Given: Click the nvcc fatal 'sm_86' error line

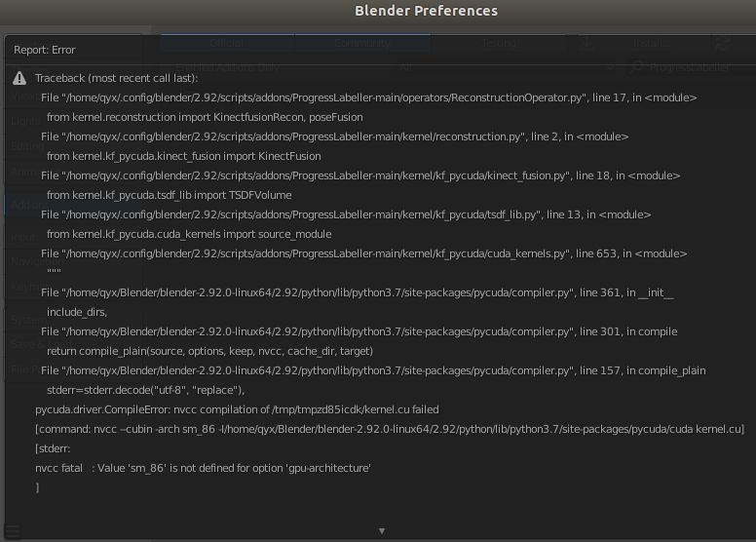Looking at the screenshot, I should click(203, 468).
